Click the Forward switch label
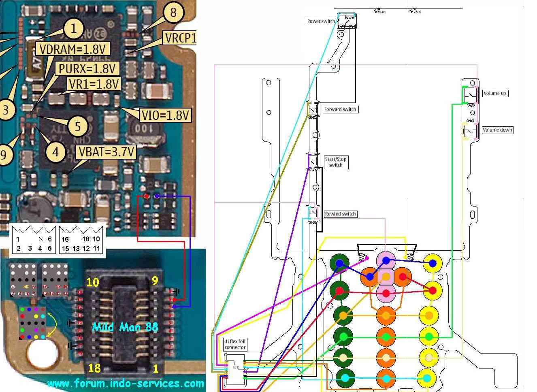Viewport: 537px width, 392px height. (340, 109)
